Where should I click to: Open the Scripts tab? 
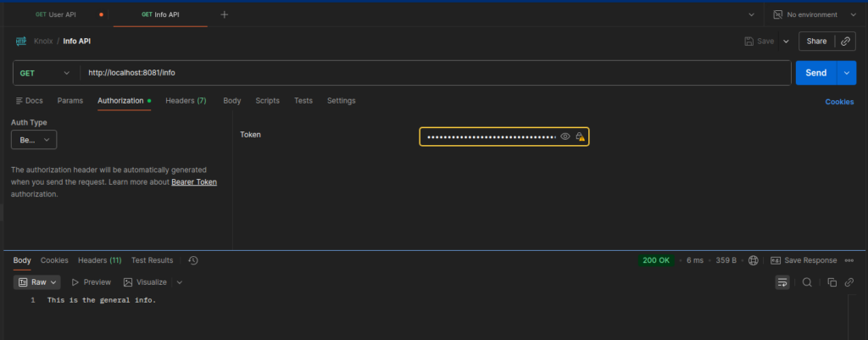coord(267,101)
